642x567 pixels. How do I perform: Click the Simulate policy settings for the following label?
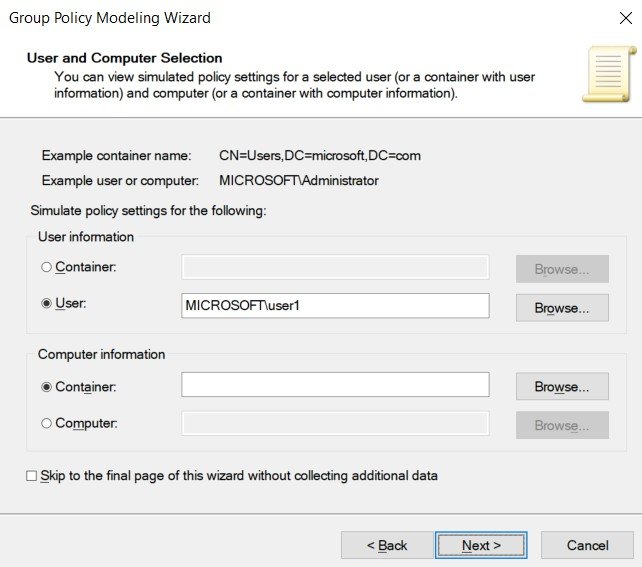[x=148, y=210]
